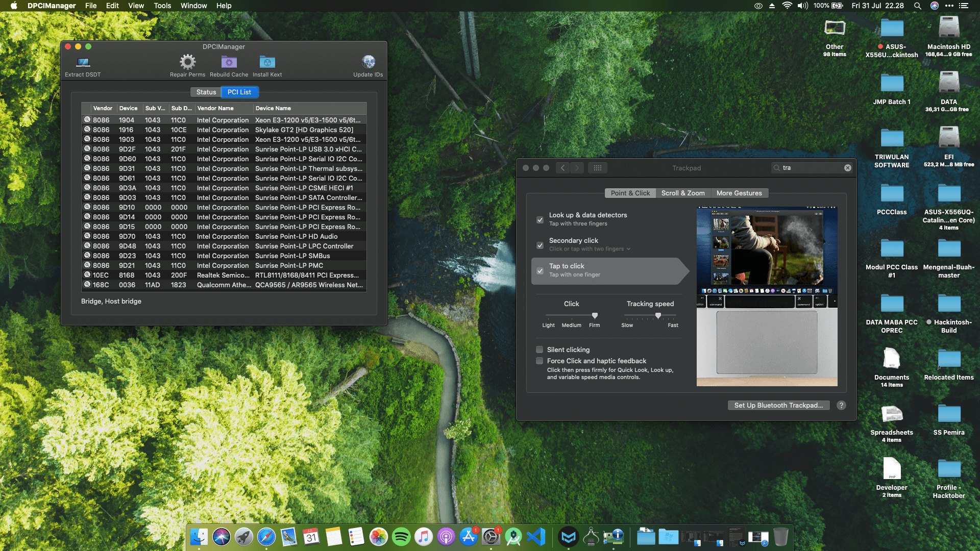Adjust the Tracking speed slider
980x551 pixels.
point(658,316)
